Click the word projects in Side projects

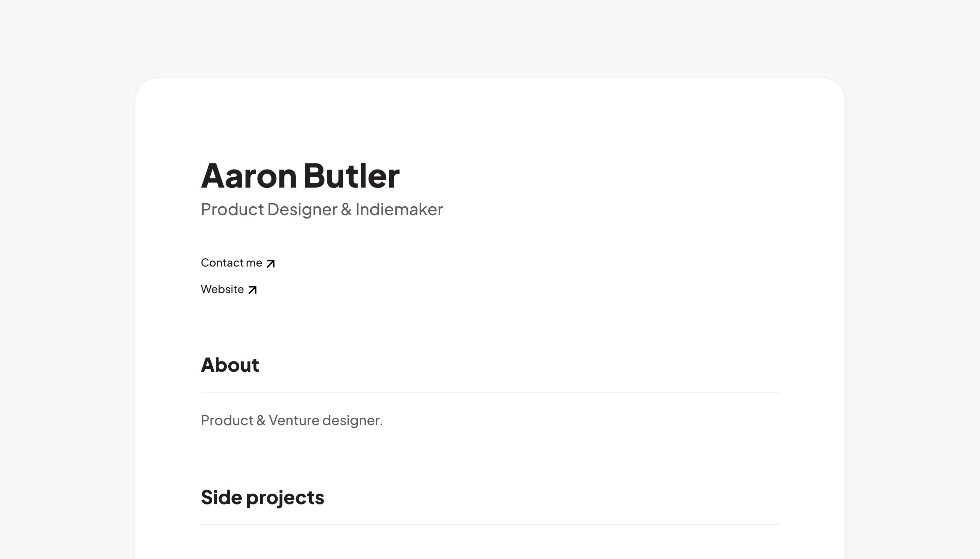click(x=285, y=498)
